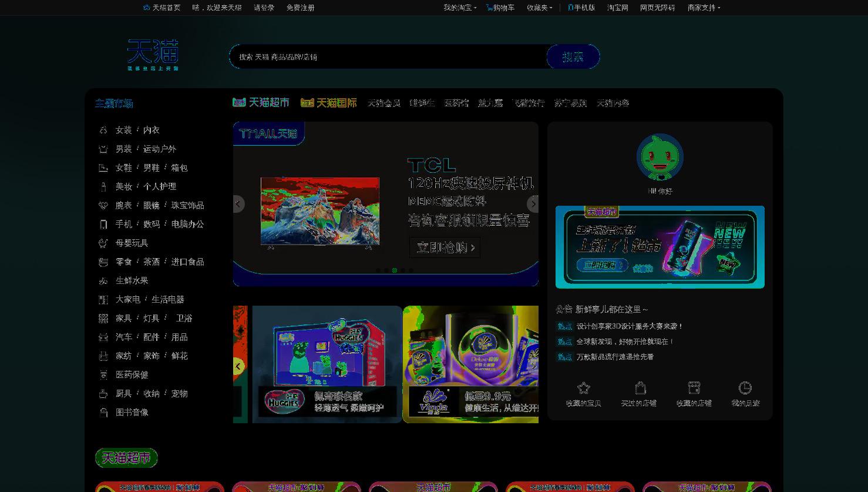Open the 医药馆 nav item
This screenshot has width=868, height=492.
[456, 103]
